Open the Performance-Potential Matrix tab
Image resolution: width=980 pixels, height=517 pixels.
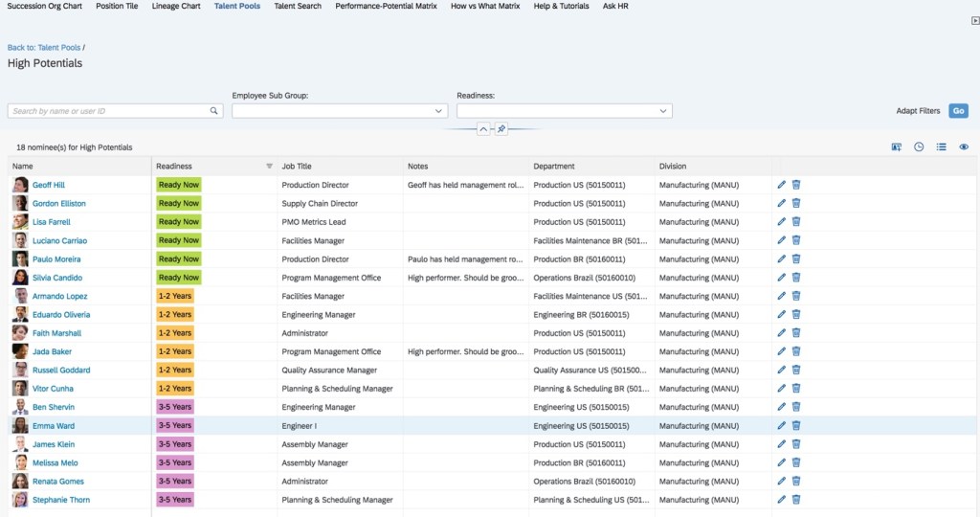coord(386,7)
